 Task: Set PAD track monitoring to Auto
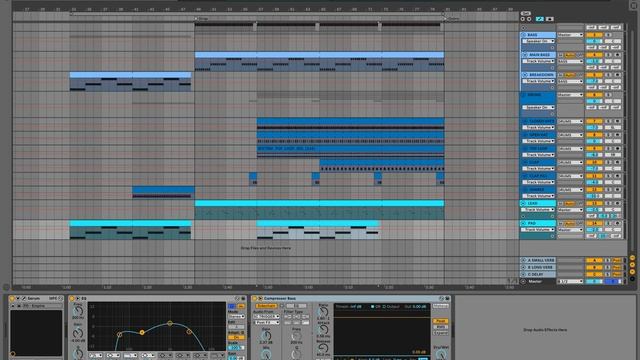(x=570, y=223)
